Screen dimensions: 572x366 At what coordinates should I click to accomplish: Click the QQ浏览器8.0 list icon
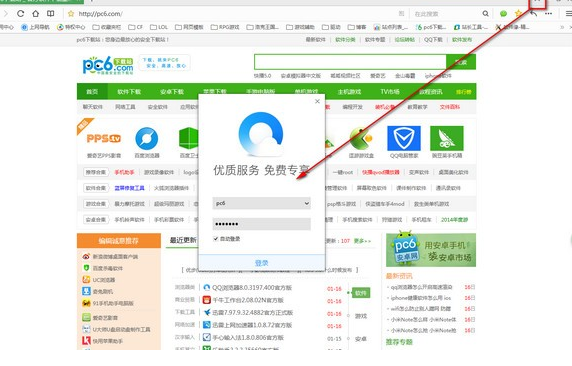(206, 288)
